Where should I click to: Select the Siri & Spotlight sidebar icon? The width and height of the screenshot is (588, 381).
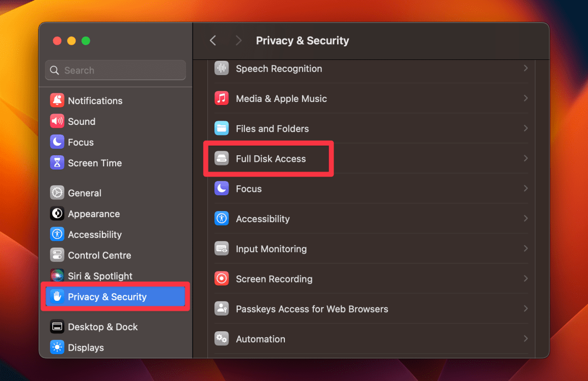click(57, 275)
